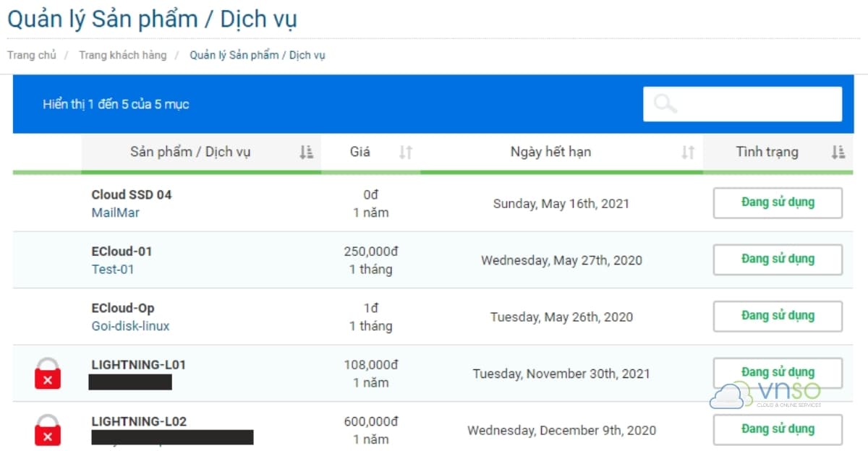The image size is (868, 451).
Task: Click the 1đ price cell
Action: 371,308
